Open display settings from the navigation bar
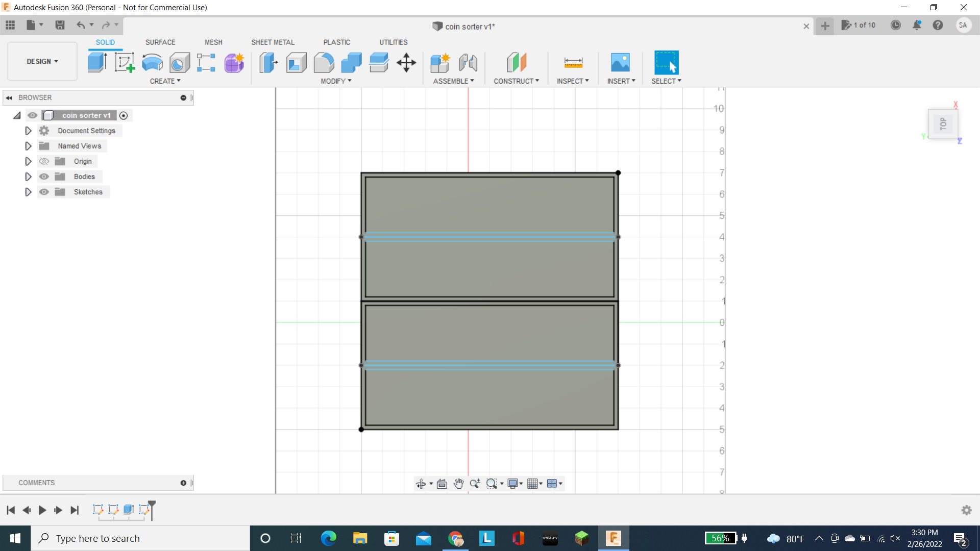 tap(514, 483)
